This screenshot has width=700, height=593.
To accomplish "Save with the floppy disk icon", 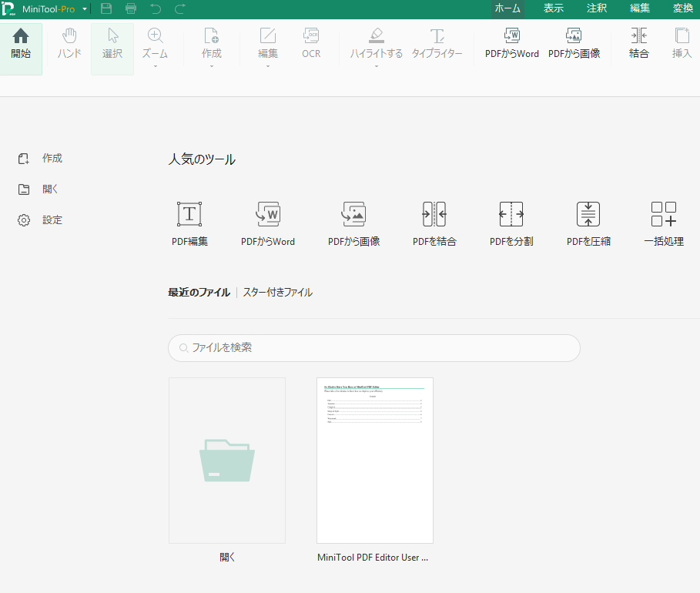I will [106, 8].
